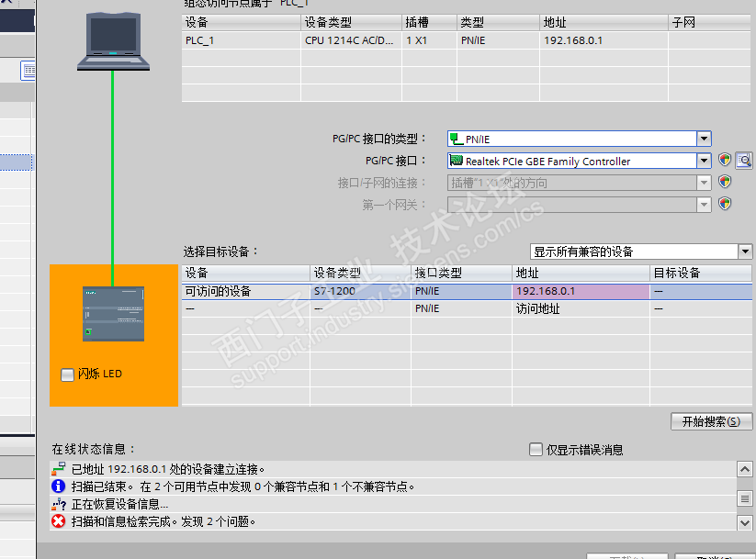Click the 开始搜索(S) button
The height and width of the screenshot is (559, 756).
[711, 421]
